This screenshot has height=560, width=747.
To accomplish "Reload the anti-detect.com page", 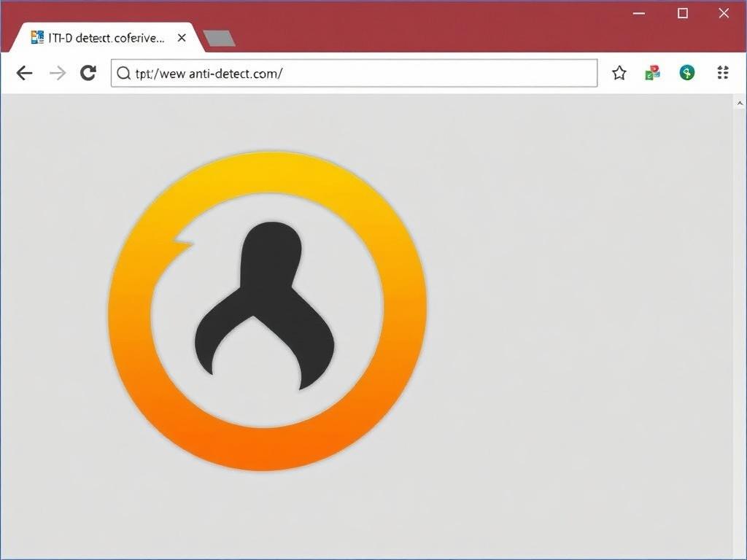I will pyautogui.click(x=88, y=73).
